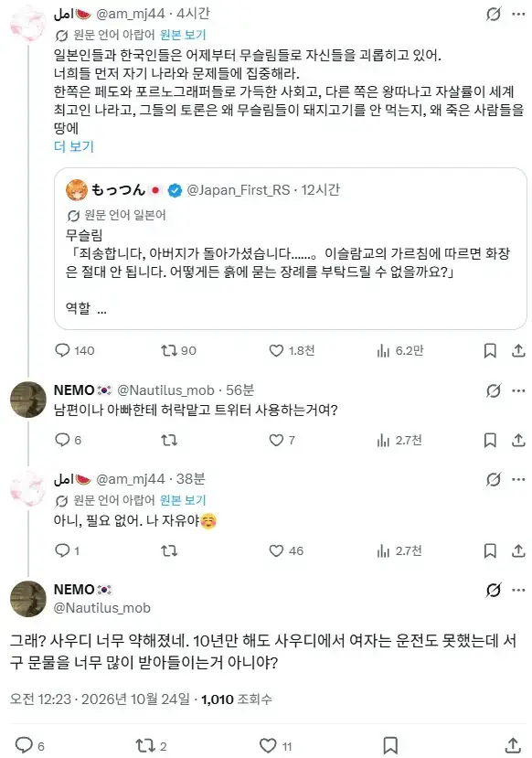Like the first tweet with 1.8천 likes

click(292, 350)
